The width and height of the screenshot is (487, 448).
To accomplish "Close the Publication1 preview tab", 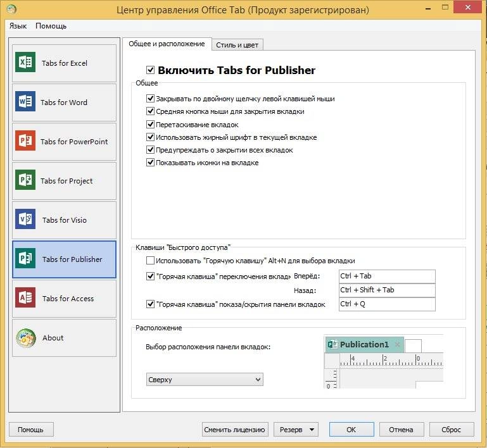I will point(397,344).
